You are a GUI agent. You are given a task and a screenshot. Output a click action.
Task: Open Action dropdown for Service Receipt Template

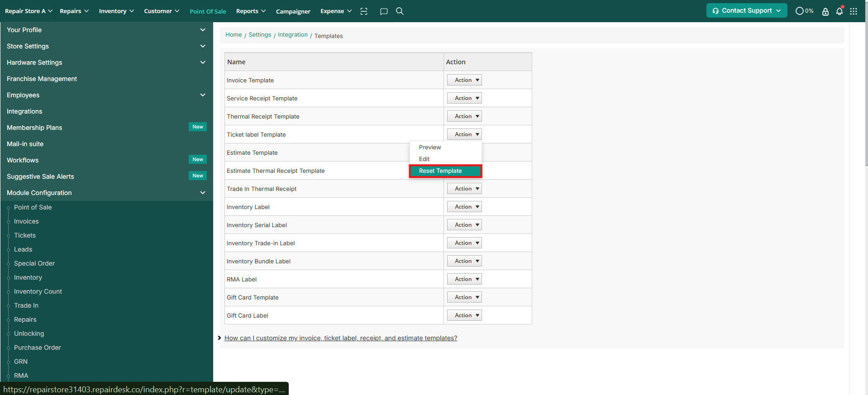click(x=464, y=98)
